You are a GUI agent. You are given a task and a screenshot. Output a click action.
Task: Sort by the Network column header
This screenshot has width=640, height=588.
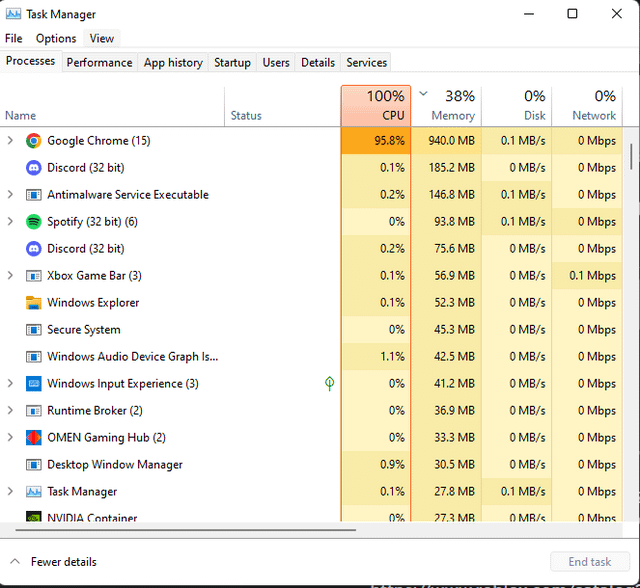(x=587, y=106)
